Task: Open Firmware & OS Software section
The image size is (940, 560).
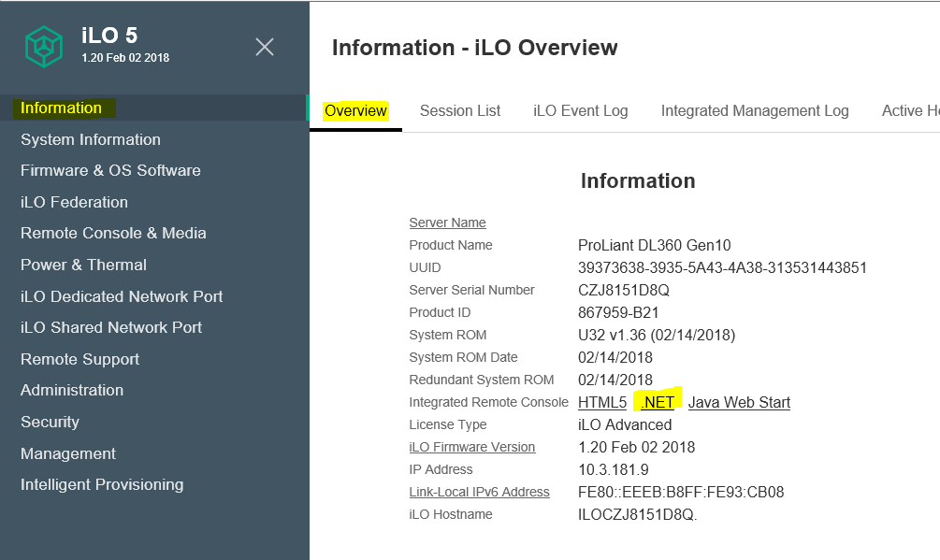Action: [110, 170]
